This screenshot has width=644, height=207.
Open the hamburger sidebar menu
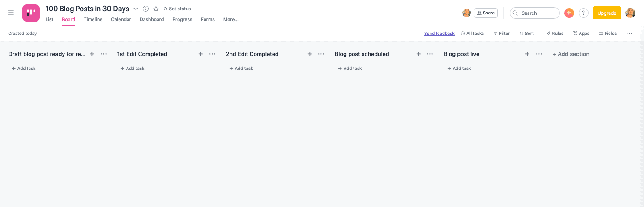click(x=11, y=13)
